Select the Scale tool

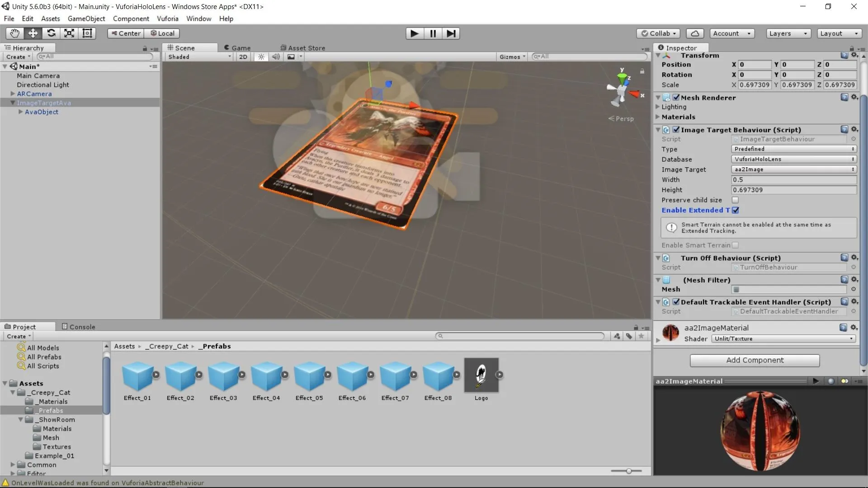click(69, 33)
